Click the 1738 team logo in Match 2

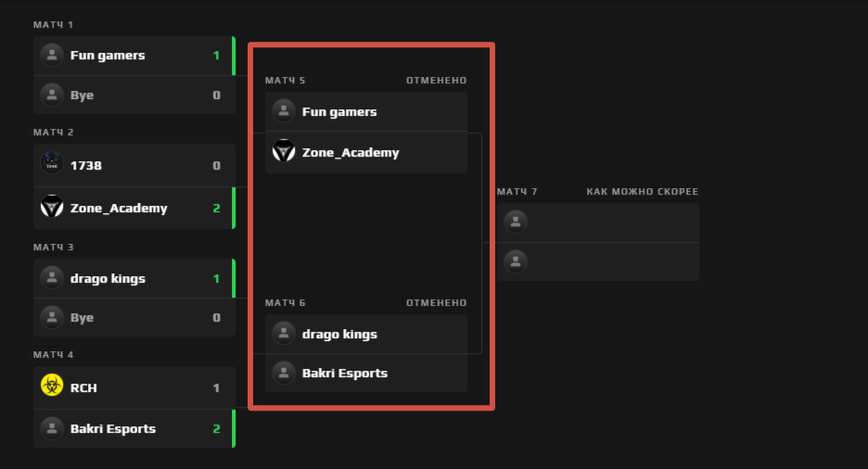point(52,164)
